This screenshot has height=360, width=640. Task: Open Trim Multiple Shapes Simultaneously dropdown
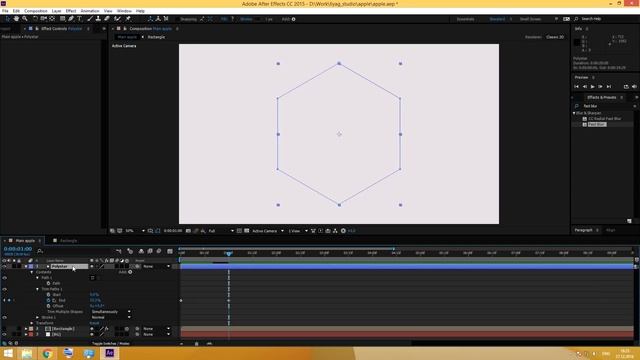[x=111, y=312]
